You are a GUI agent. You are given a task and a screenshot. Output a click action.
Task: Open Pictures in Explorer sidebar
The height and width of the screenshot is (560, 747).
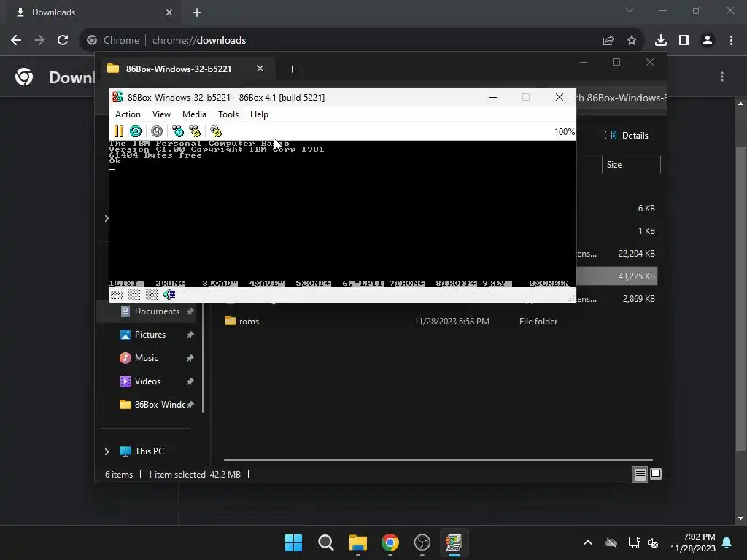tap(150, 335)
